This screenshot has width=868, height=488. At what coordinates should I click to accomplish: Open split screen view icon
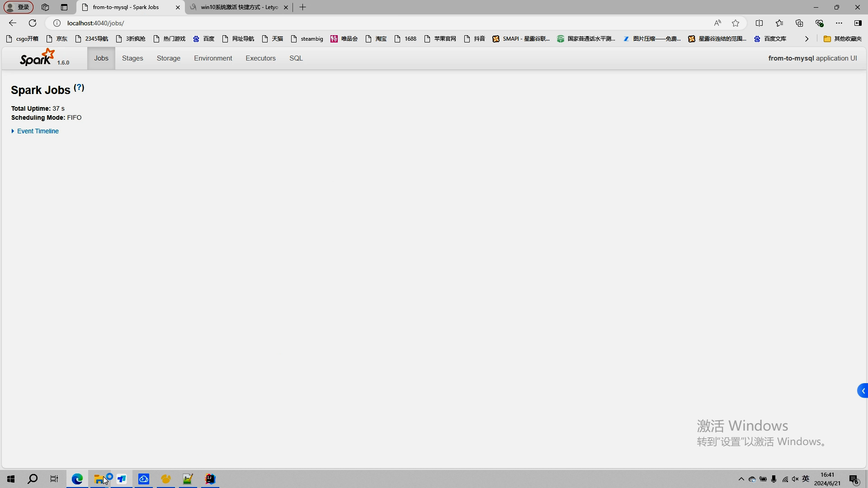click(x=759, y=23)
